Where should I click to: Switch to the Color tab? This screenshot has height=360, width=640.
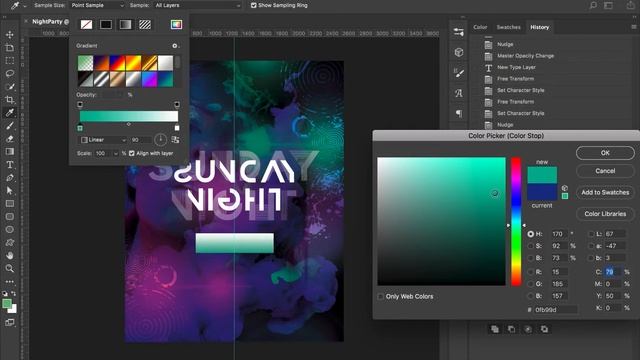click(480, 27)
